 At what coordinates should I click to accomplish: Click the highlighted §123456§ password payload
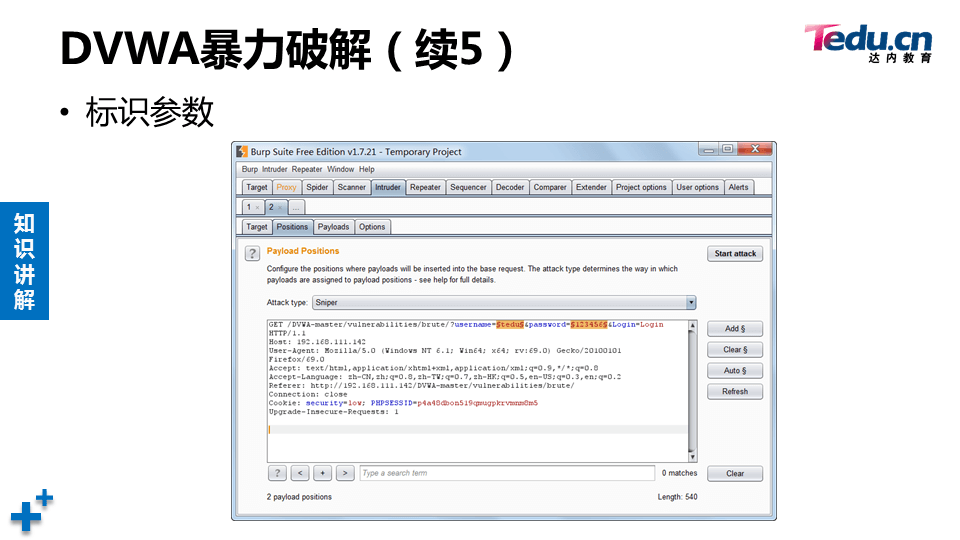coord(589,324)
